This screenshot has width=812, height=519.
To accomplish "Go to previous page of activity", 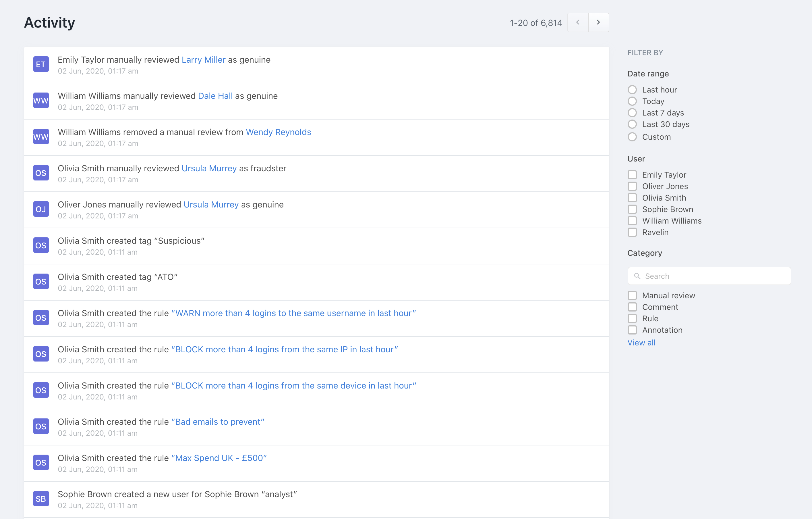I will (578, 22).
